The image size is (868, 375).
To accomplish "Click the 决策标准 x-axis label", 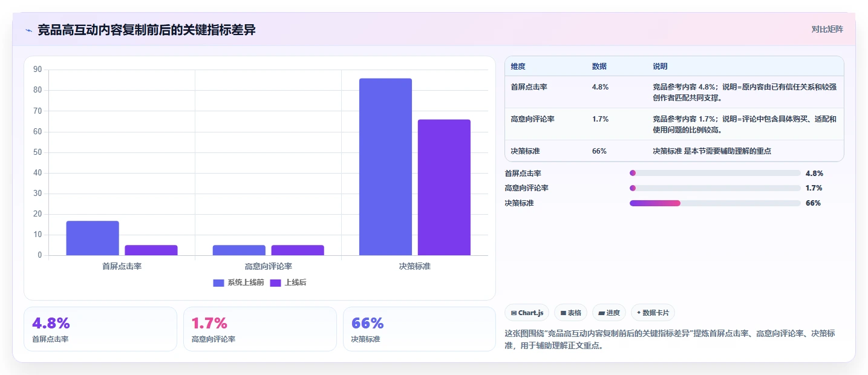I will coord(415,266).
